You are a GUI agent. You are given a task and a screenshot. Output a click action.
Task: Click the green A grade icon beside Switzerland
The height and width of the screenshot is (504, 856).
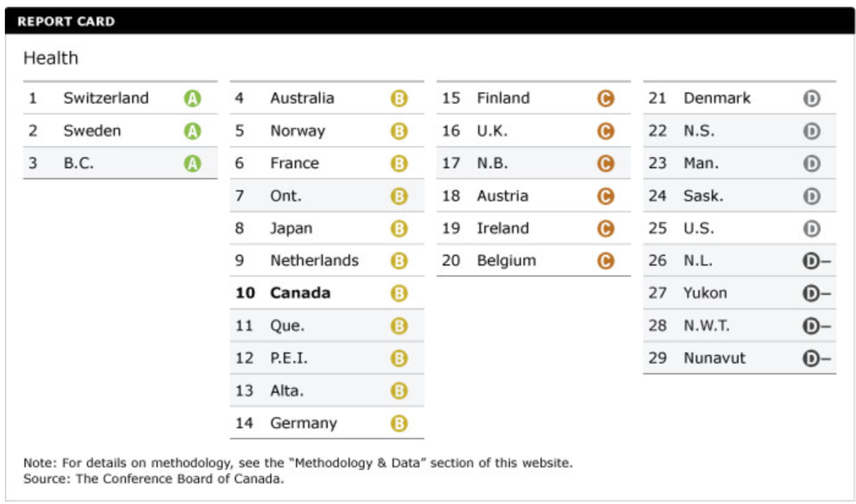pos(192,99)
